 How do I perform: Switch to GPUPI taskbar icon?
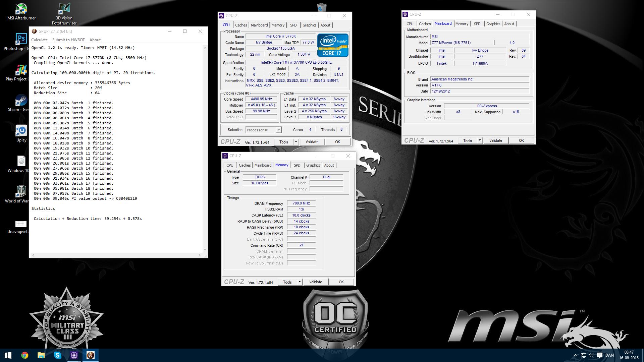[x=91, y=355]
